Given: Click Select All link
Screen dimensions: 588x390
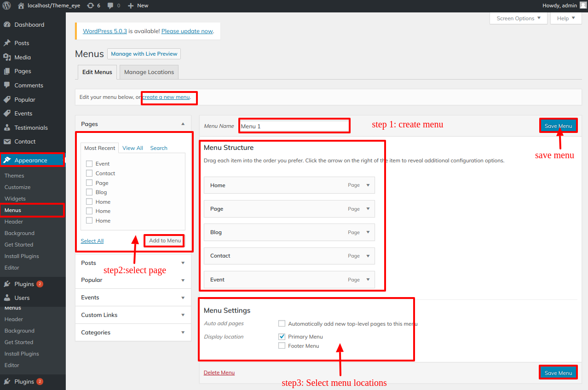Looking at the screenshot, I should coord(92,241).
